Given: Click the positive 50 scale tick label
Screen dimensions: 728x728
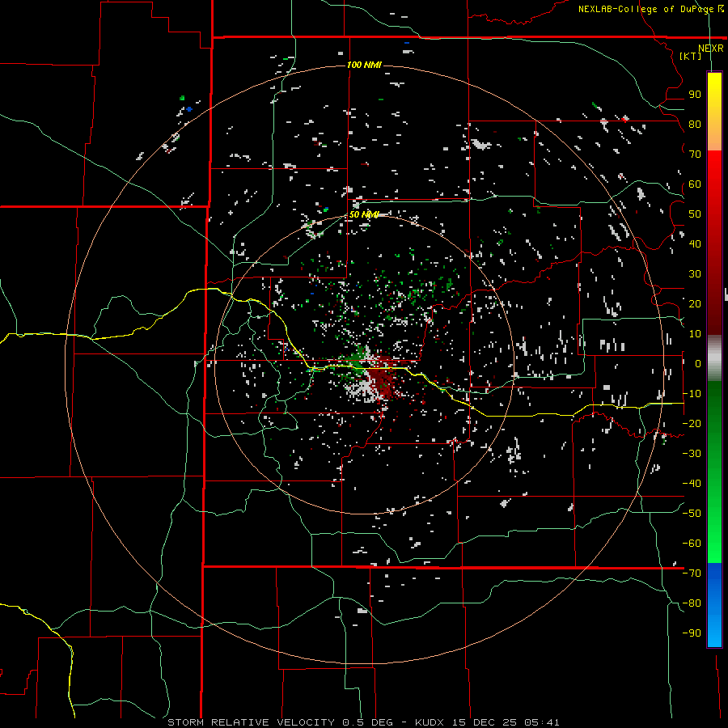Looking at the screenshot, I should [695, 214].
